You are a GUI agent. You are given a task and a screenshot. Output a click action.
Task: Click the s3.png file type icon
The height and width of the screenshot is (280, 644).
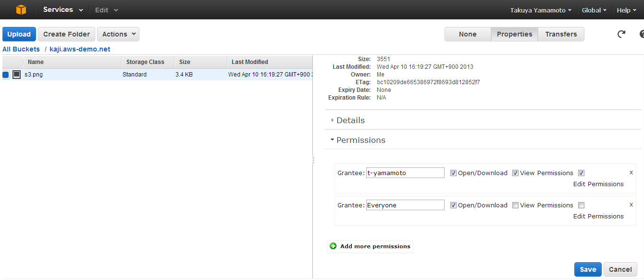[17, 75]
